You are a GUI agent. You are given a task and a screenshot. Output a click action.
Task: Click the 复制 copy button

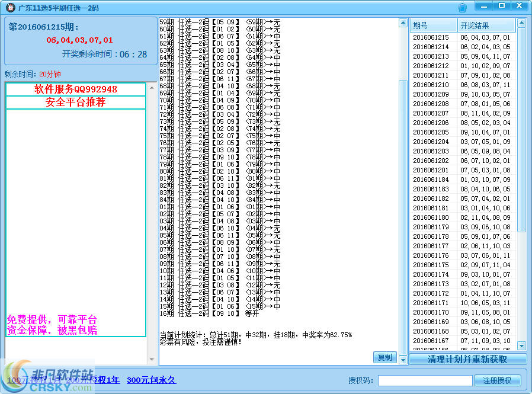tap(384, 357)
